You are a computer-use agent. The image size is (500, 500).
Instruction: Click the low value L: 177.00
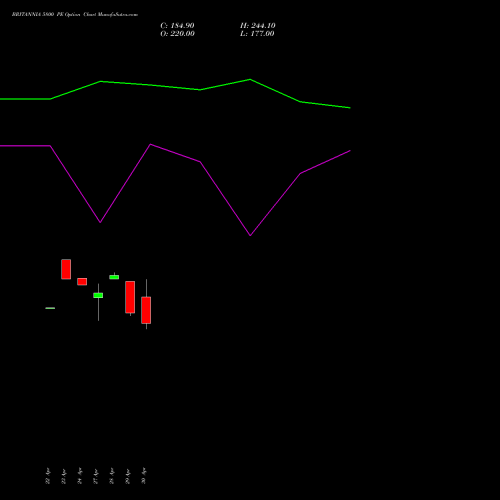[x=257, y=34]
